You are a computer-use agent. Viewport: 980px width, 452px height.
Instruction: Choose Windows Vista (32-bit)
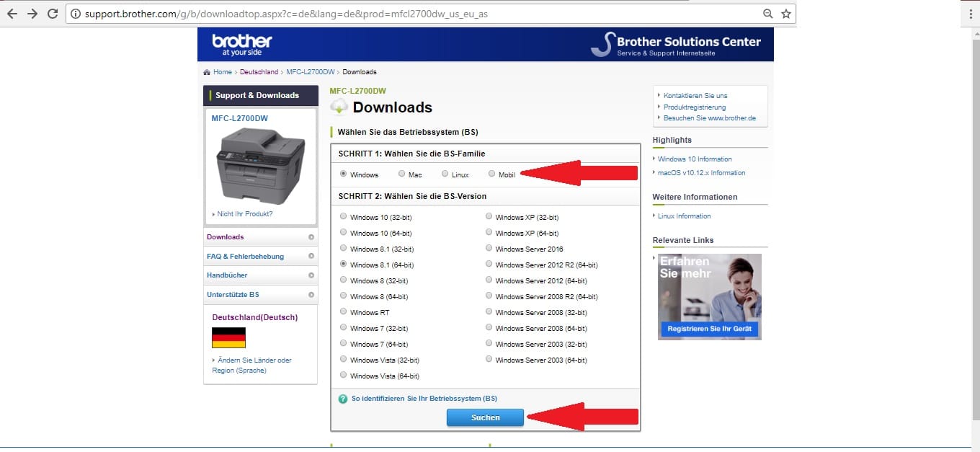pos(343,359)
